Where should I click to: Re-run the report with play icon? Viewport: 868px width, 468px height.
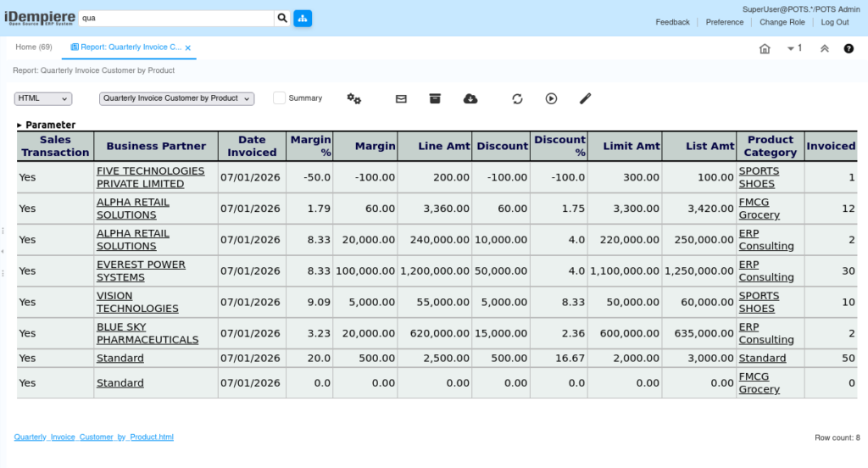pos(551,98)
